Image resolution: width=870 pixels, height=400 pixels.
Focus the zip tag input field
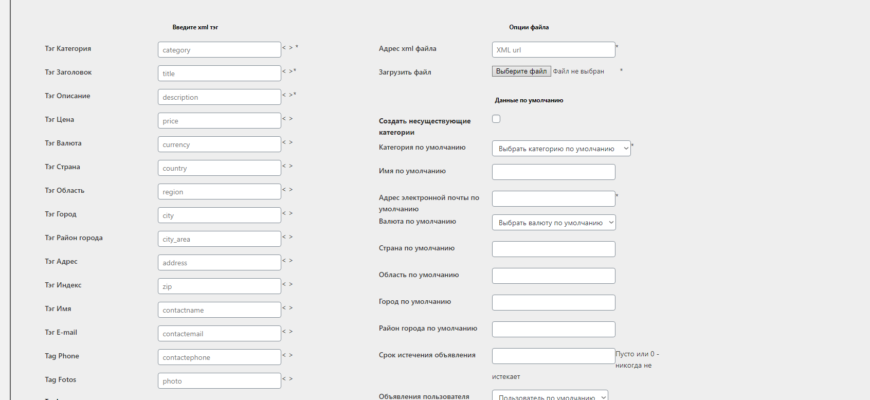click(x=219, y=286)
